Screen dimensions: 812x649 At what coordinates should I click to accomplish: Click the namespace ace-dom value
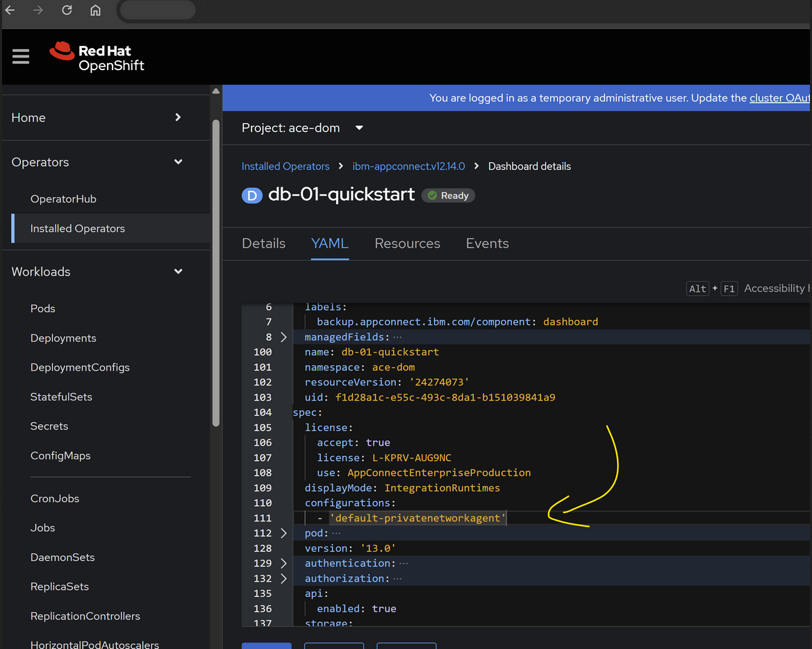(394, 367)
